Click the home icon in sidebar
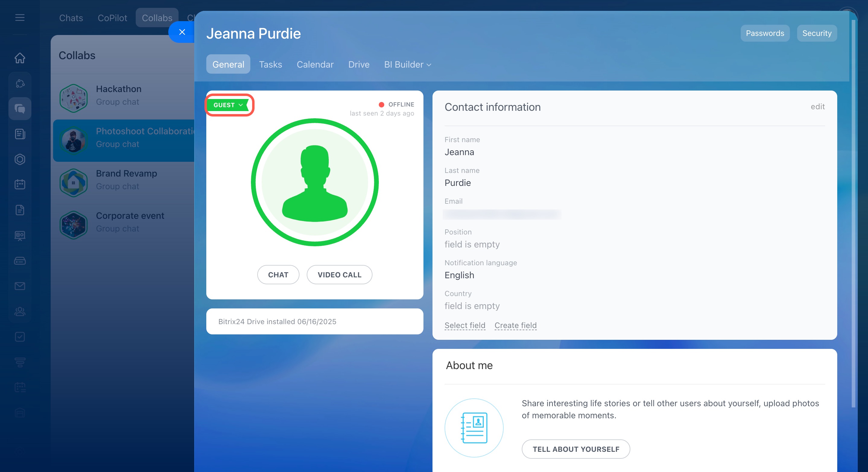Viewport: 868px width, 472px height. tap(20, 58)
